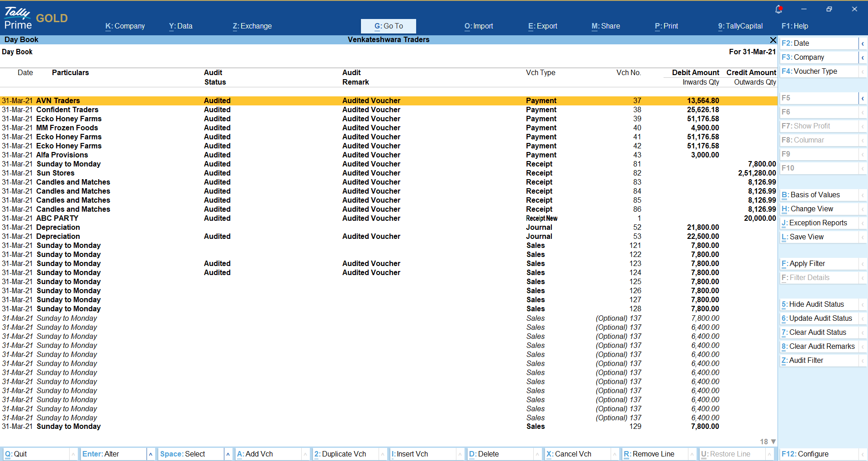Screen dimensions: 868x461
Task: Select the AVN Traders payment voucher row
Action: [x=58, y=100]
